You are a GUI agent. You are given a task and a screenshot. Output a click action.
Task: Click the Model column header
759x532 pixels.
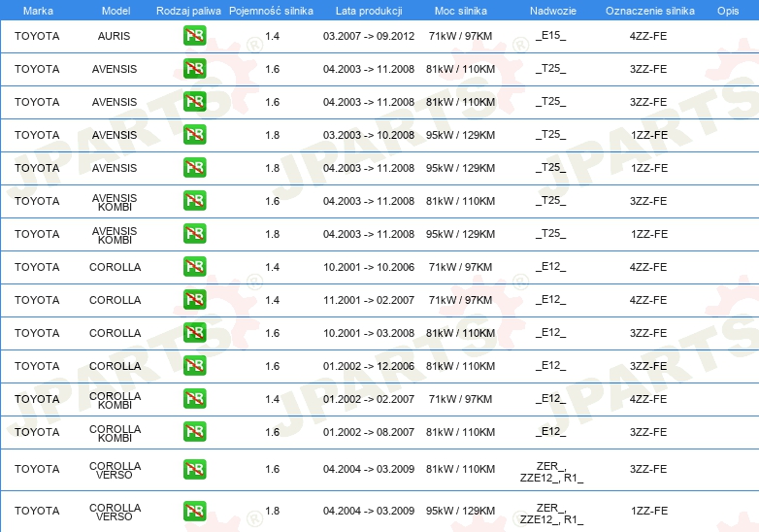[115, 11]
